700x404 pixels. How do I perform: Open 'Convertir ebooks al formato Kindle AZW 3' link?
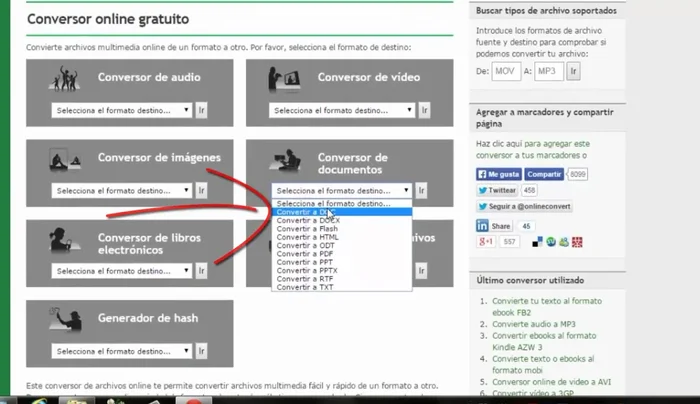point(544,342)
